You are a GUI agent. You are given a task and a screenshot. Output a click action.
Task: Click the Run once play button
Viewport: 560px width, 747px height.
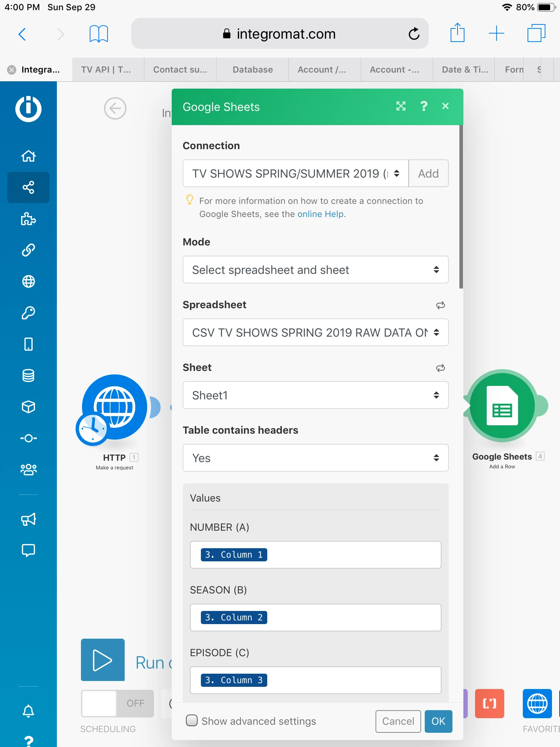point(103,660)
